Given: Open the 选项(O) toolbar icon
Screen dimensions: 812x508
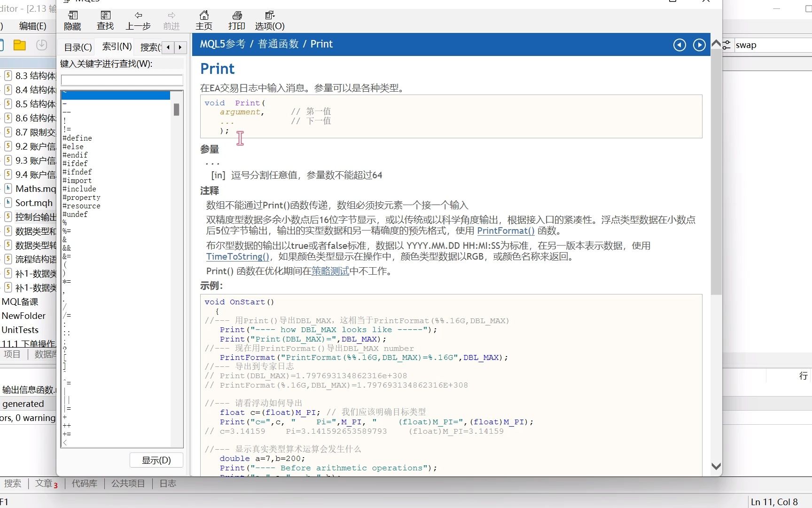Looking at the screenshot, I should [x=270, y=21].
